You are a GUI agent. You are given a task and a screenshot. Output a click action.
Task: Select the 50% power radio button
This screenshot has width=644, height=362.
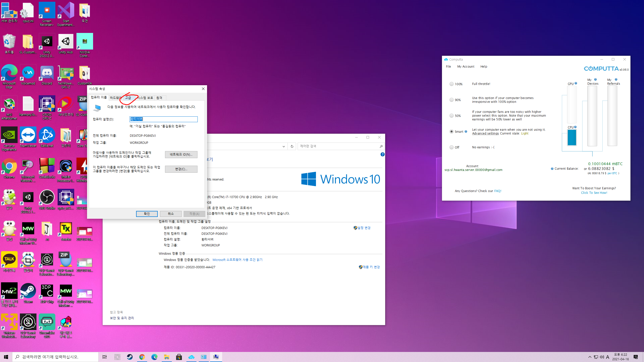coord(452,116)
